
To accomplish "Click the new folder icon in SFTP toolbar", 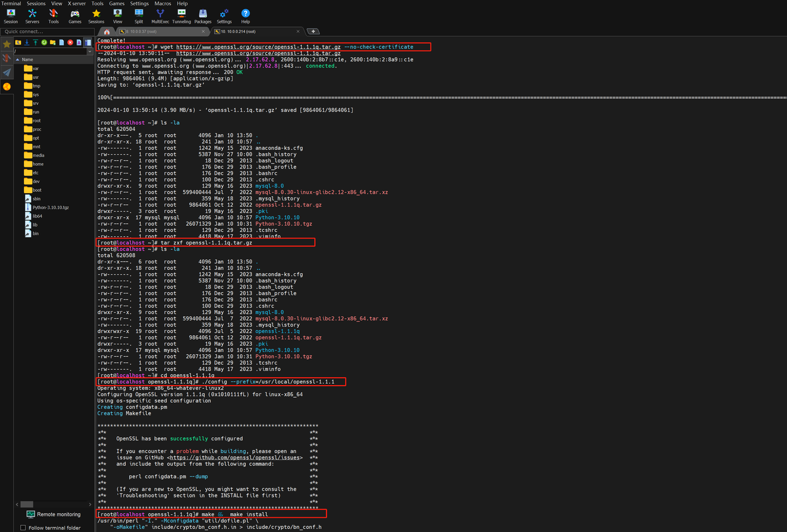I will coord(53,42).
